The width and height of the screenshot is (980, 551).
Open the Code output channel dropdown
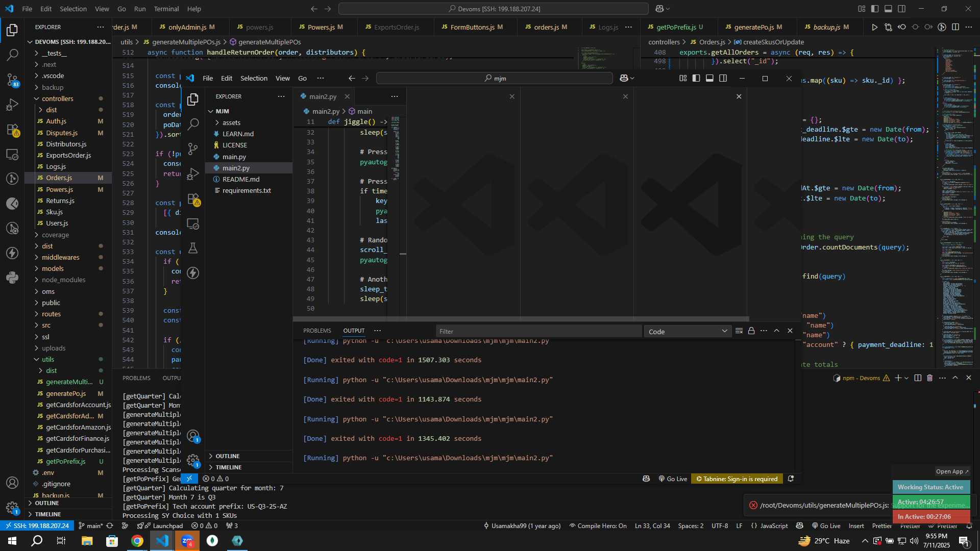pos(687,332)
